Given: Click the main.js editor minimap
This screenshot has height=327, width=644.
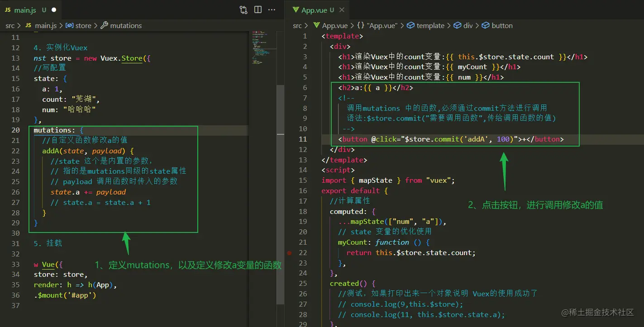Looking at the screenshot, I should point(262,47).
